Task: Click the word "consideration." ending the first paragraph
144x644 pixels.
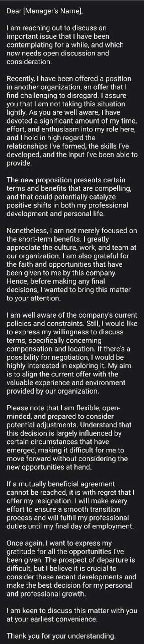Action: pos(29,62)
